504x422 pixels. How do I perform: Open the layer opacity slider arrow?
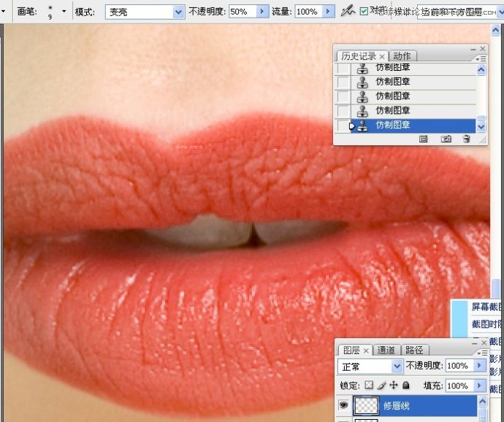coord(479,366)
